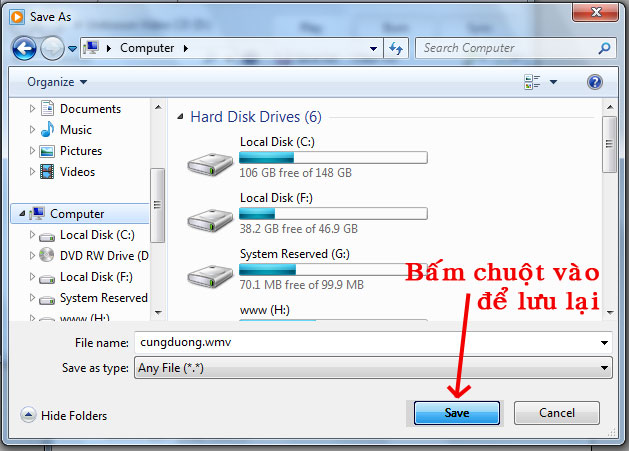Collapse the Hard Disk Drives group
Screen dimensions: 629x451
pyautogui.click(x=180, y=117)
